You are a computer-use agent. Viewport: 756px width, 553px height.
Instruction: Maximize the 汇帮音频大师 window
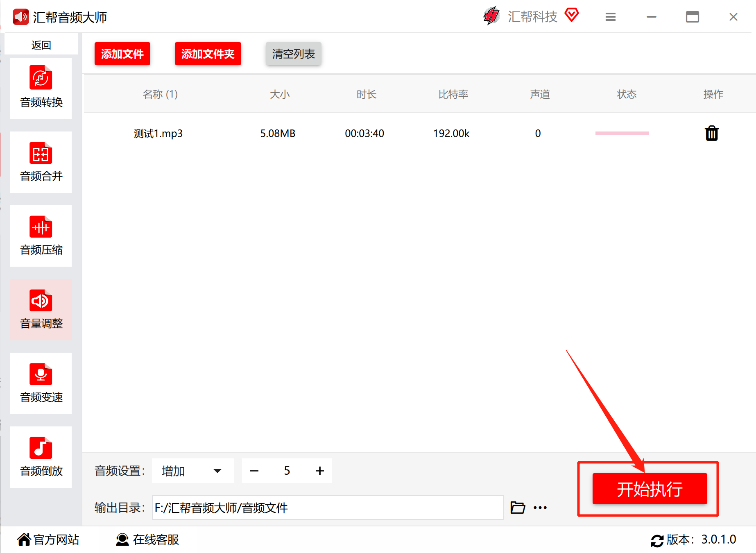click(693, 17)
